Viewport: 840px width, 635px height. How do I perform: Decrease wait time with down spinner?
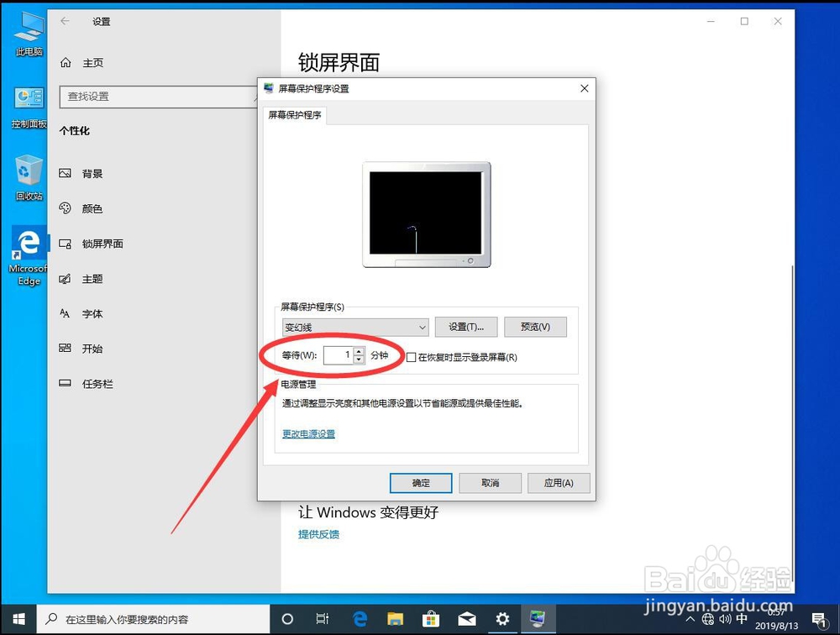point(359,359)
